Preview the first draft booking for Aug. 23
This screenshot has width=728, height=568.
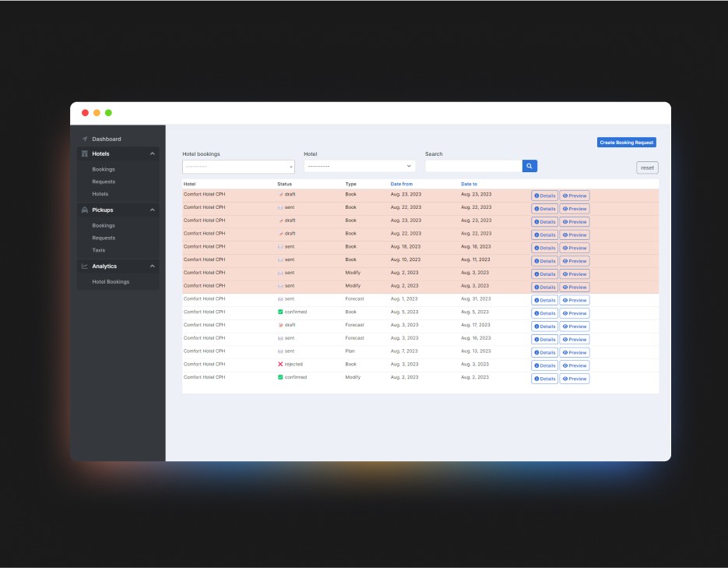click(575, 196)
